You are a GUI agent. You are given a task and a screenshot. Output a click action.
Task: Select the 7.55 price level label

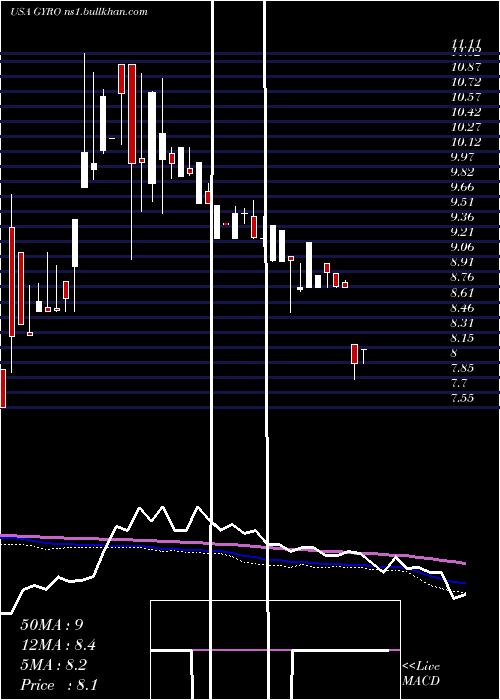click(x=463, y=398)
